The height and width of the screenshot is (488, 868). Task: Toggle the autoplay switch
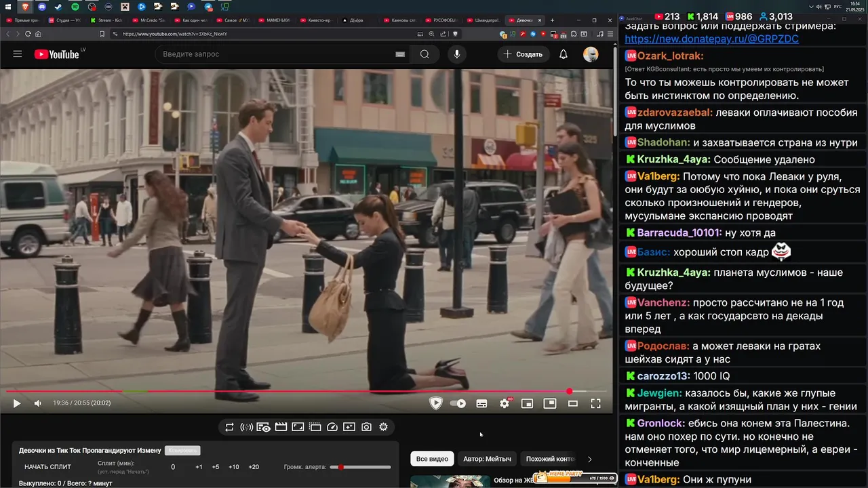tap(458, 403)
